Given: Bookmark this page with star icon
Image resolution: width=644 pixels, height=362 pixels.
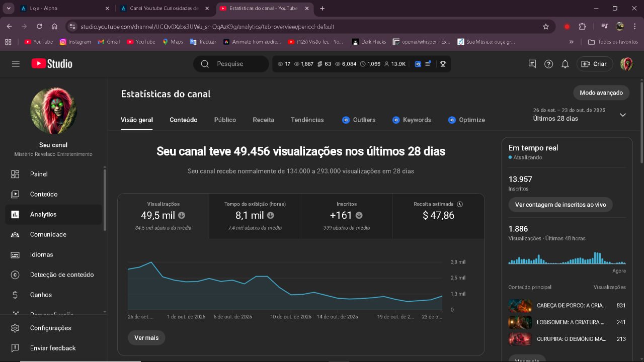Looking at the screenshot, I should 546,27.
